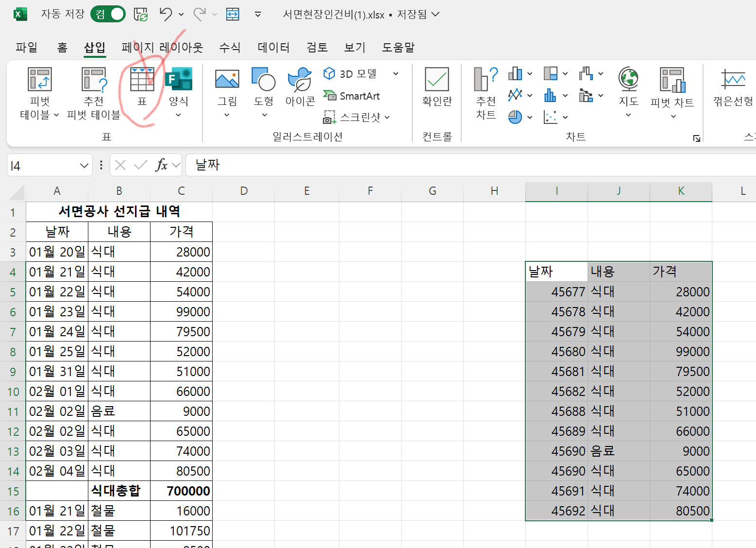This screenshot has height=548, width=756.
Task: Cancel formula entry with X button
Action: coord(120,165)
